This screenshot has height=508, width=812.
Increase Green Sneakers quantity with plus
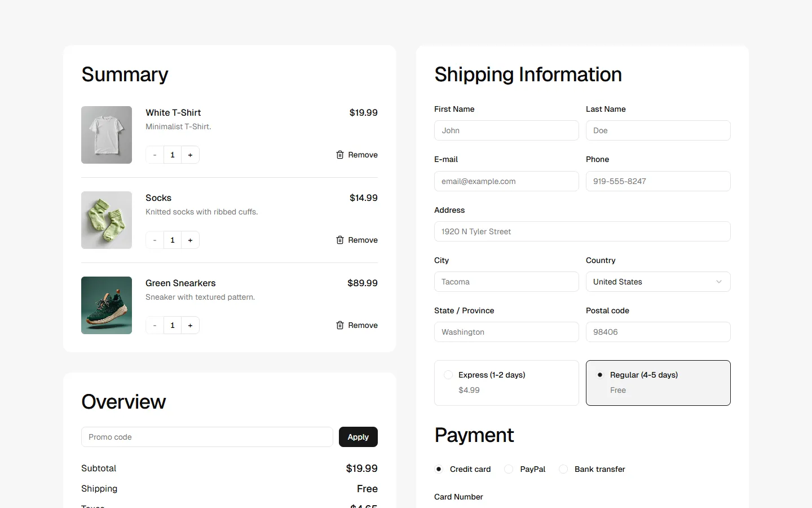pyautogui.click(x=190, y=325)
